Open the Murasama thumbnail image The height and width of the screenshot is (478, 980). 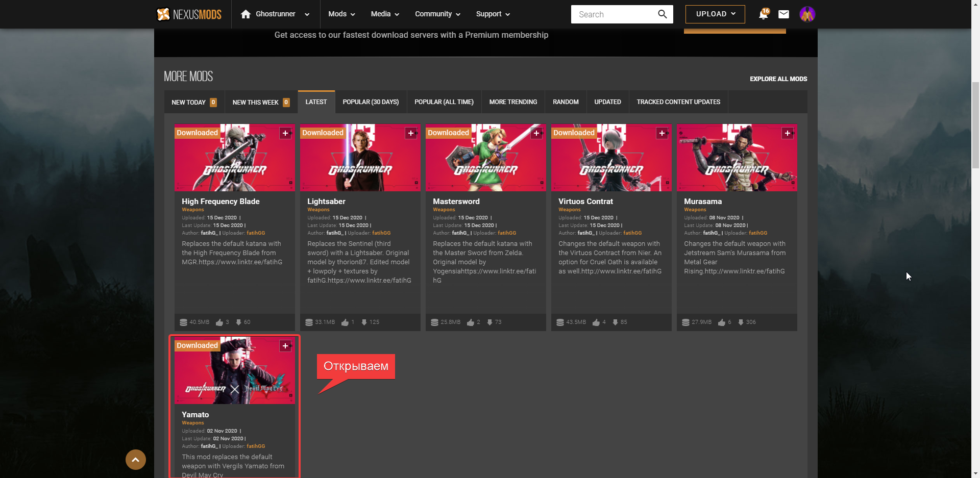(x=737, y=158)
